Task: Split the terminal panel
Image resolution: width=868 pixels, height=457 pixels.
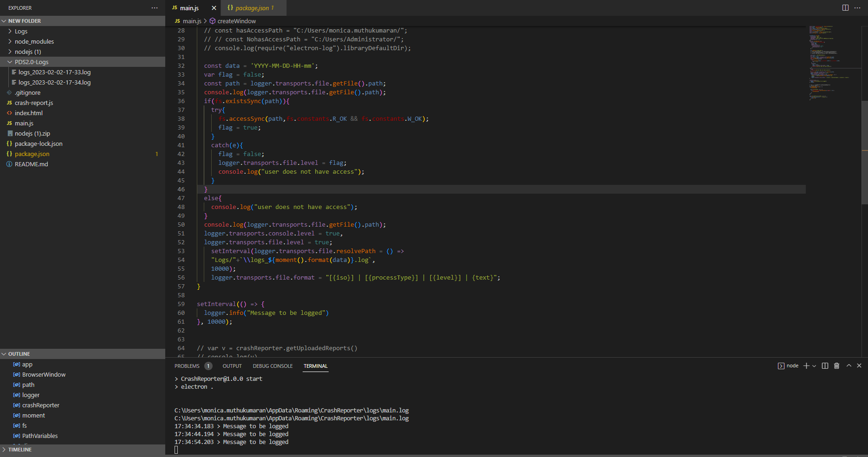Action: point(825,366)
